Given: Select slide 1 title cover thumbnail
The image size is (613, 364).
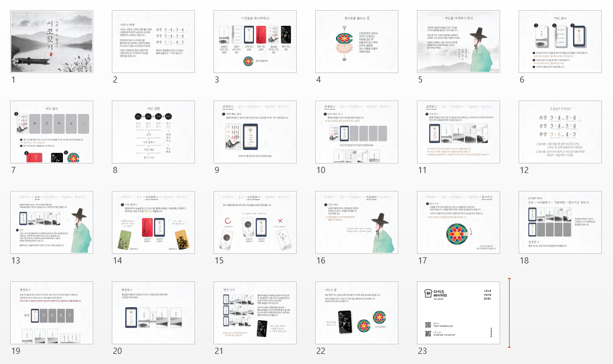Looking at the screenshot, I should click(52, 42).
